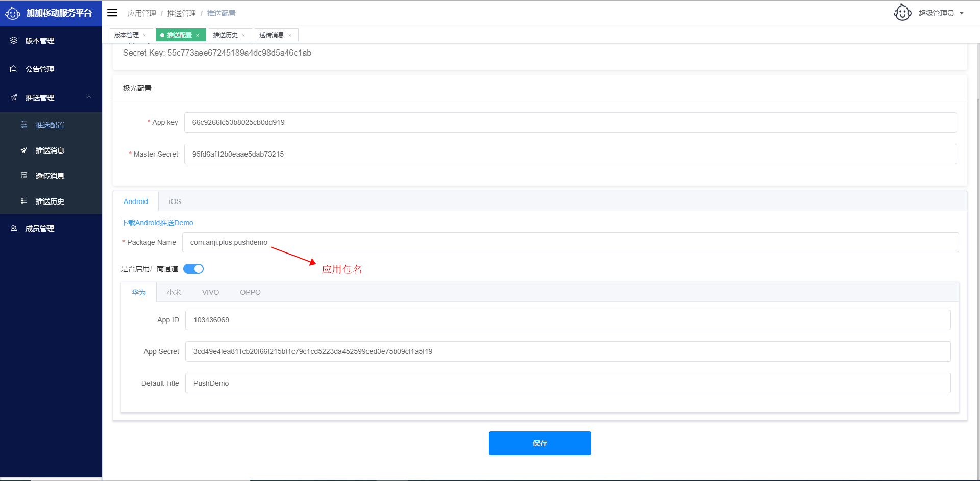Viewport: 980px width, 481px height.
Task: Close the 推送历史 page tab
Action: coord(243,35)
